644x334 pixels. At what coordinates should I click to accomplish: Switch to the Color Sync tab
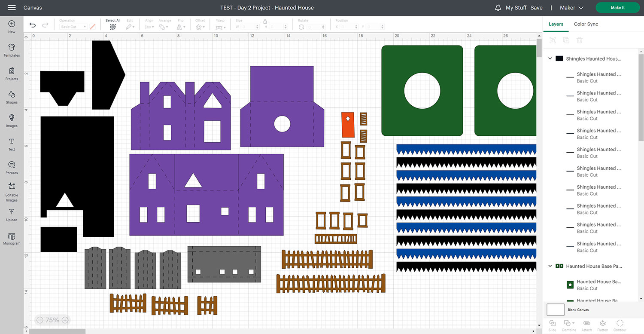tap(586, 24)
